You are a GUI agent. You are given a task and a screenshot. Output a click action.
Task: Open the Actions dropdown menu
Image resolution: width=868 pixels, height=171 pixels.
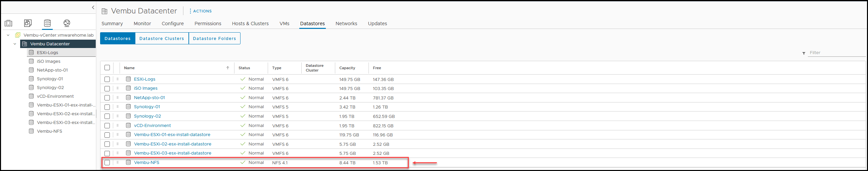pyautogui.click(x=201, y=11)
